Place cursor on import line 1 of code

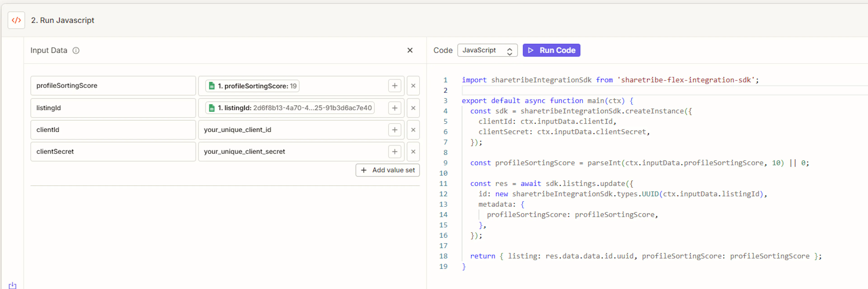coord(610,80)
